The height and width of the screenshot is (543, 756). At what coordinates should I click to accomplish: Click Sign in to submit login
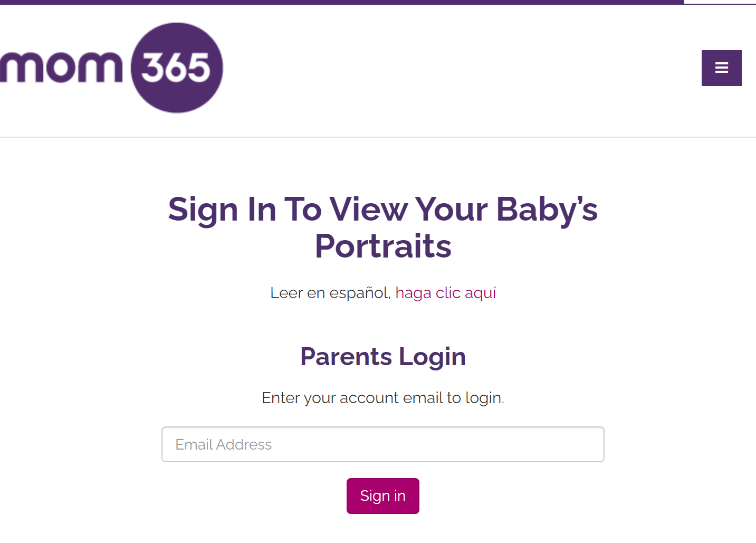(382, 496)
